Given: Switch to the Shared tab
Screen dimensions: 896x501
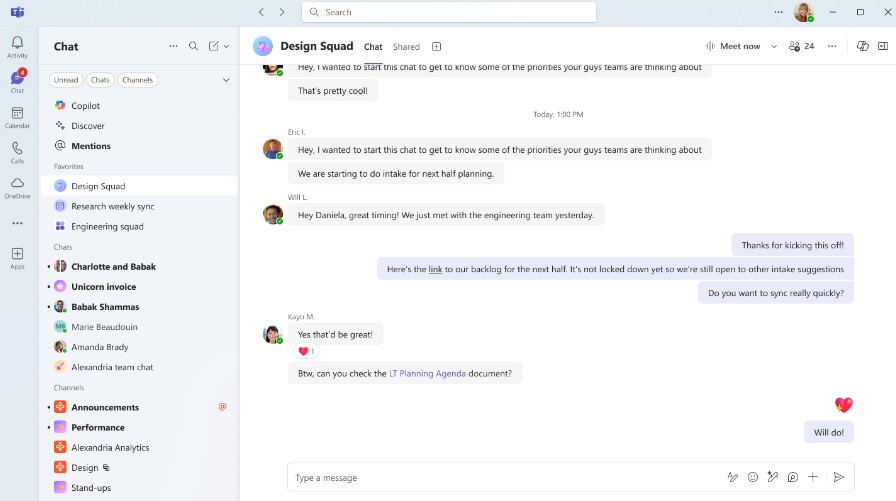Looking at the screenshot, I should coord(406,47).
